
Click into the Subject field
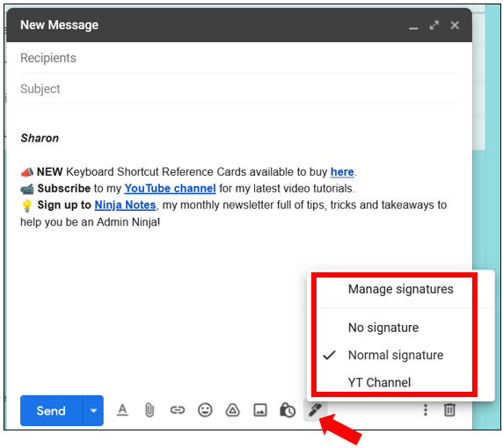[x=239, y=89]
